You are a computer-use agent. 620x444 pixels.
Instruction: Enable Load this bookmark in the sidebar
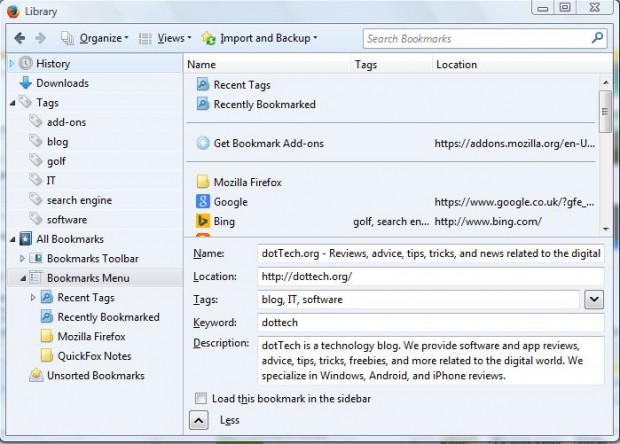(203, 396)
